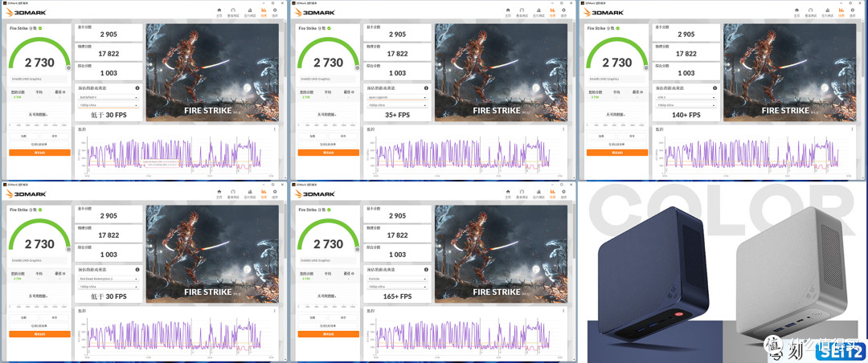The width and height of the screenshot is (868, 363).
Task: Open Options gear in Red Dead Redemption window
Action: [x=276, y=193]
